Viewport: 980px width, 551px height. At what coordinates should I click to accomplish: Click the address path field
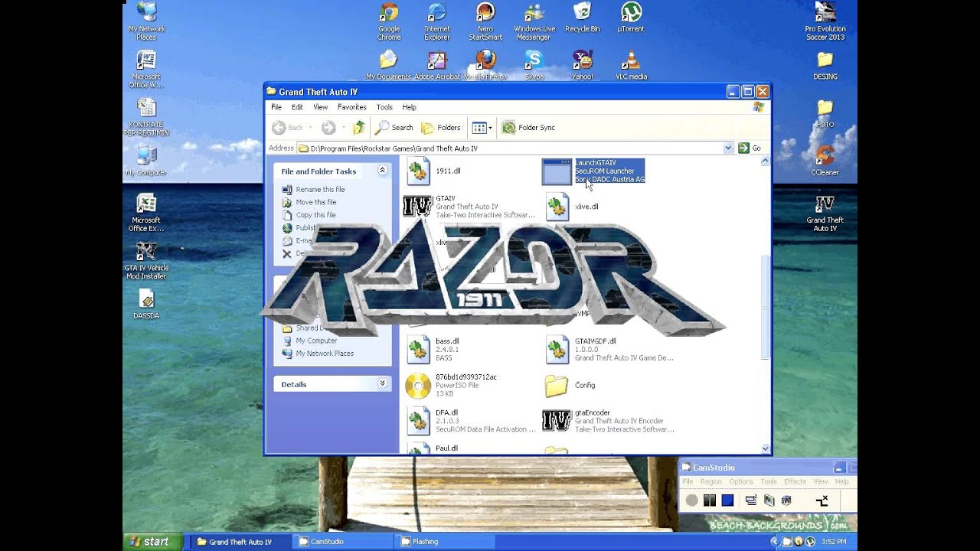tap(515, 148)
